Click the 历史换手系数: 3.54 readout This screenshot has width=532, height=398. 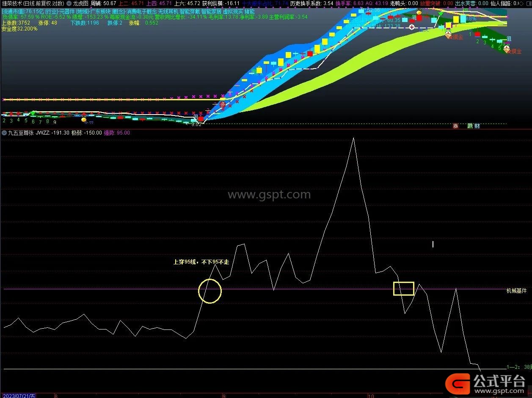point(311,3)
